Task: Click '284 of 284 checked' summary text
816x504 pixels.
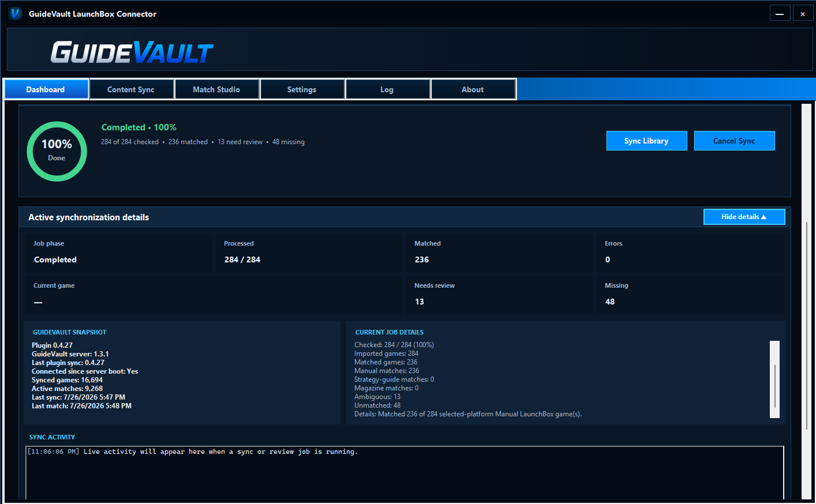Action: [130, 142]
